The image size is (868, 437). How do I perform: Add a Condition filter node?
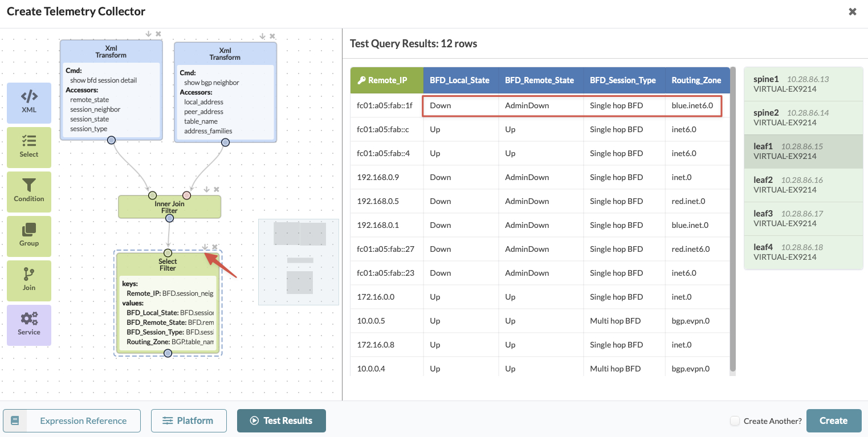tap(29, 192)
